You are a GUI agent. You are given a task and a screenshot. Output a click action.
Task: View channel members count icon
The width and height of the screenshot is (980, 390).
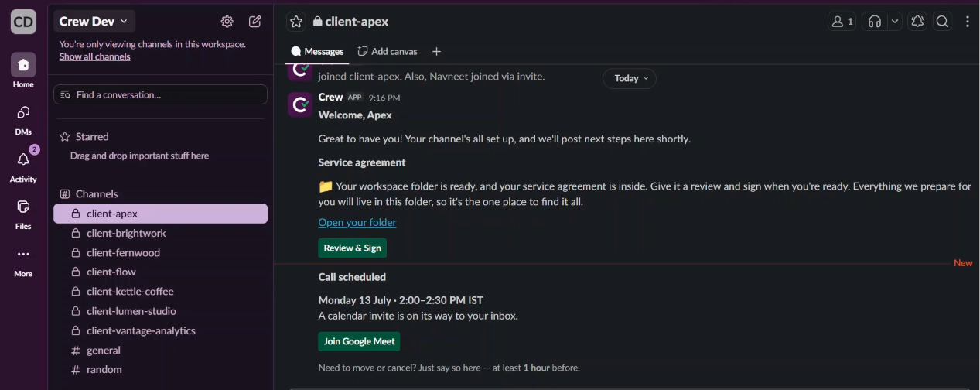point(842,22)
